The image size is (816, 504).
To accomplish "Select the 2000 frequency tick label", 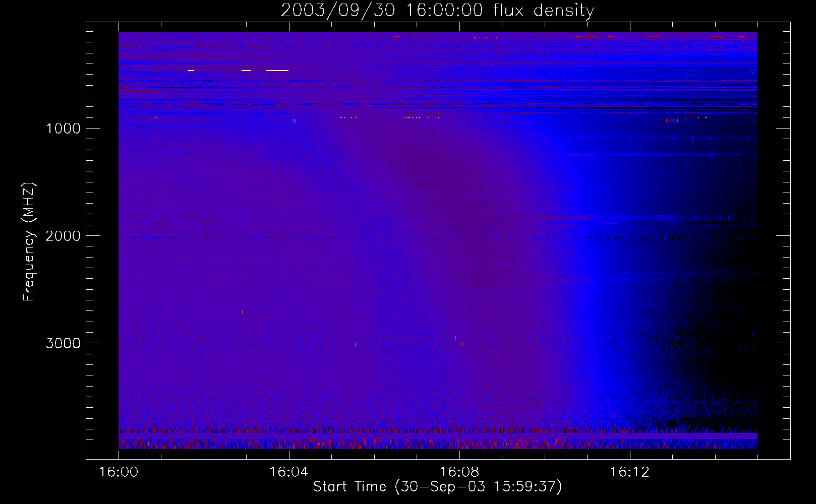I will coord(63,236).
